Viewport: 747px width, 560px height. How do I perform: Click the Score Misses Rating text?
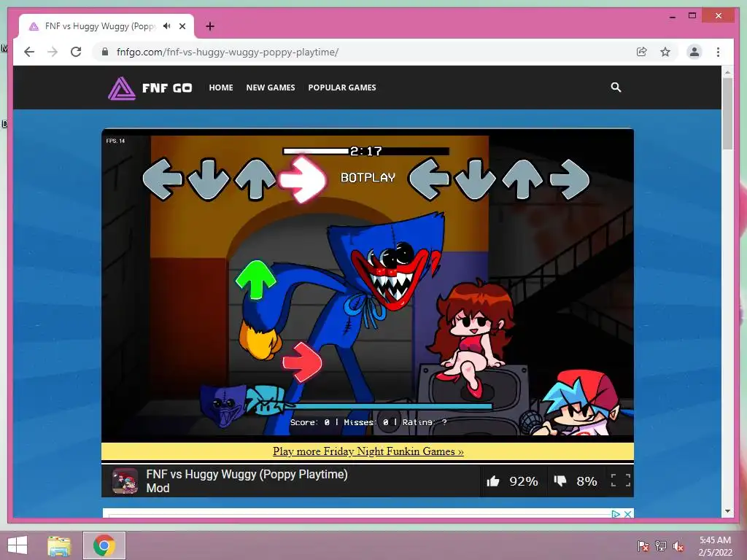368,422
